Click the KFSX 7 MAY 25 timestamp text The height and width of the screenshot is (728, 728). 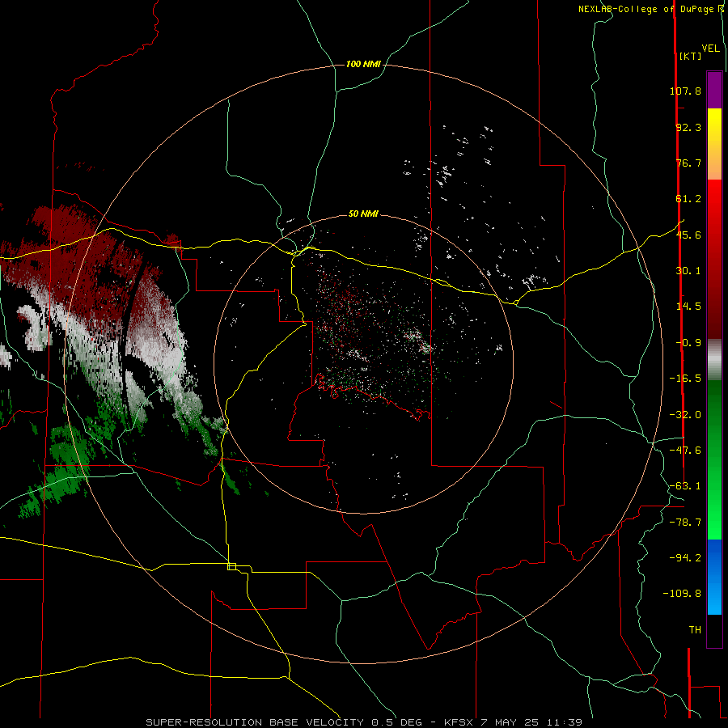click(x=513, y=722)
